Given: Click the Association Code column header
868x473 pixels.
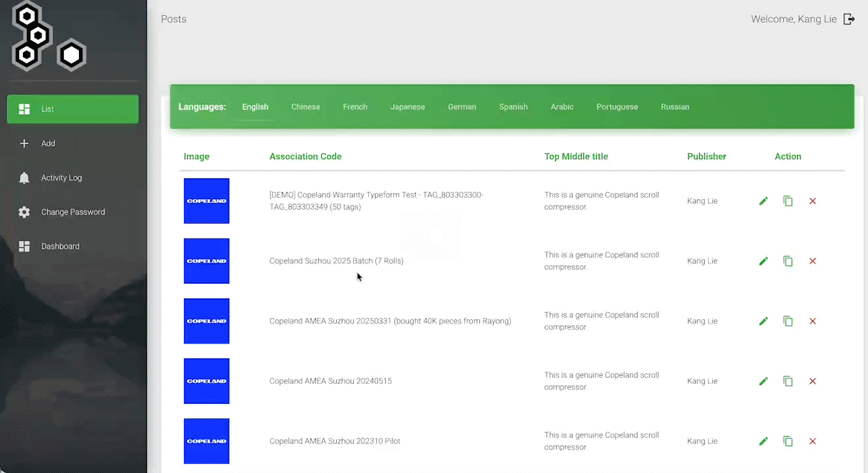Looking at the screenshot, I should coord(305,156).
